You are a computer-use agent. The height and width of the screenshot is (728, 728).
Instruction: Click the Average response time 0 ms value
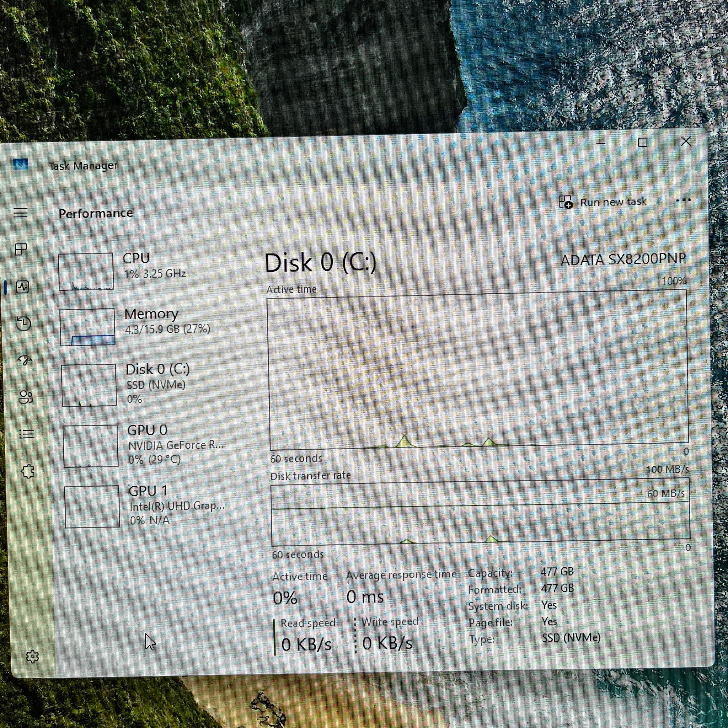click(365, 596)
